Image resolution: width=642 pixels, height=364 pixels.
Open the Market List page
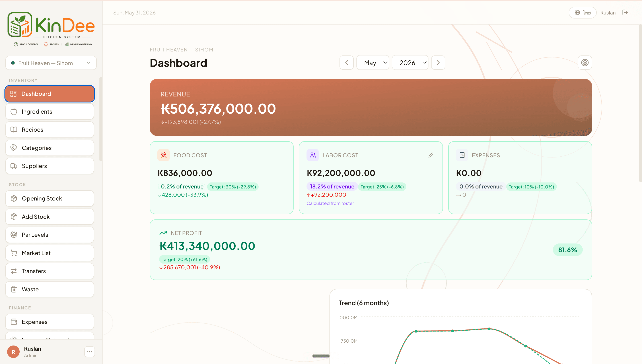tap(50, 253)
